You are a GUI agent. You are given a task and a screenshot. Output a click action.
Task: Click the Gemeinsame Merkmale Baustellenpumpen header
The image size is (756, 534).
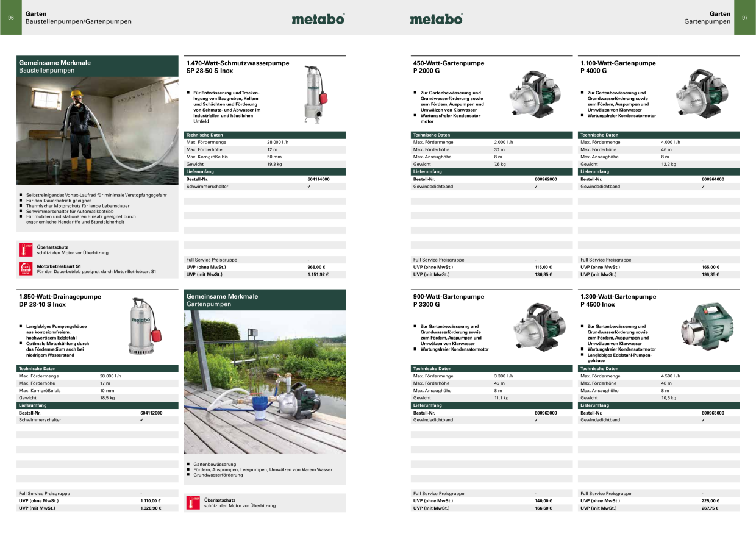click(x=98, y=66)
